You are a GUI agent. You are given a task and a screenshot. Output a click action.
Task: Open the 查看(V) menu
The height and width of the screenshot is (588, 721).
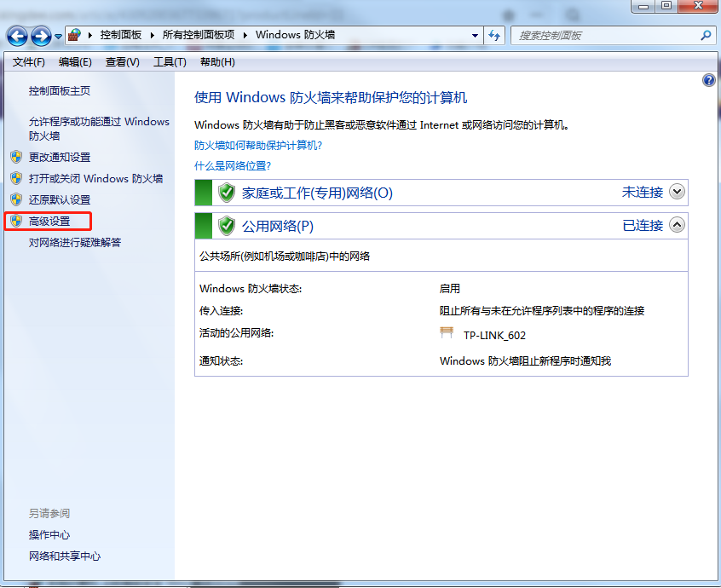tap(123, 62)
